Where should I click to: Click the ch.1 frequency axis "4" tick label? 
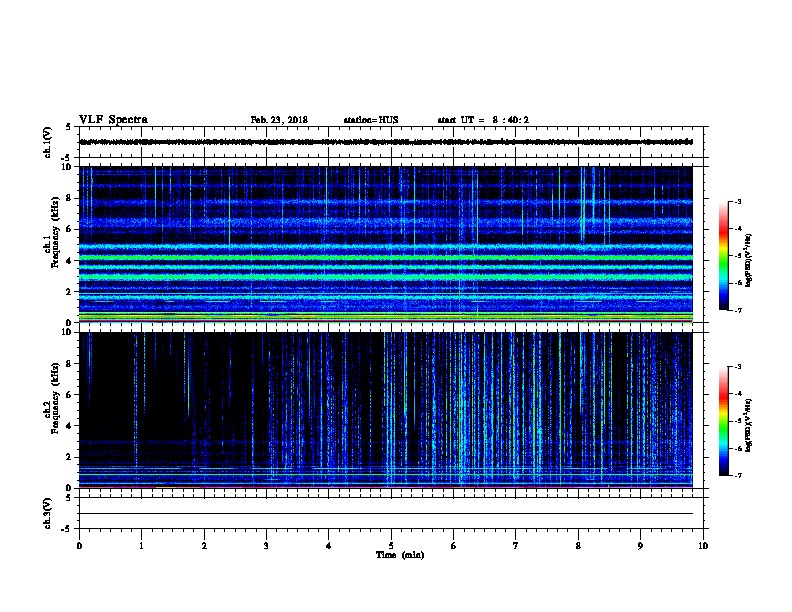pos(69,261)
